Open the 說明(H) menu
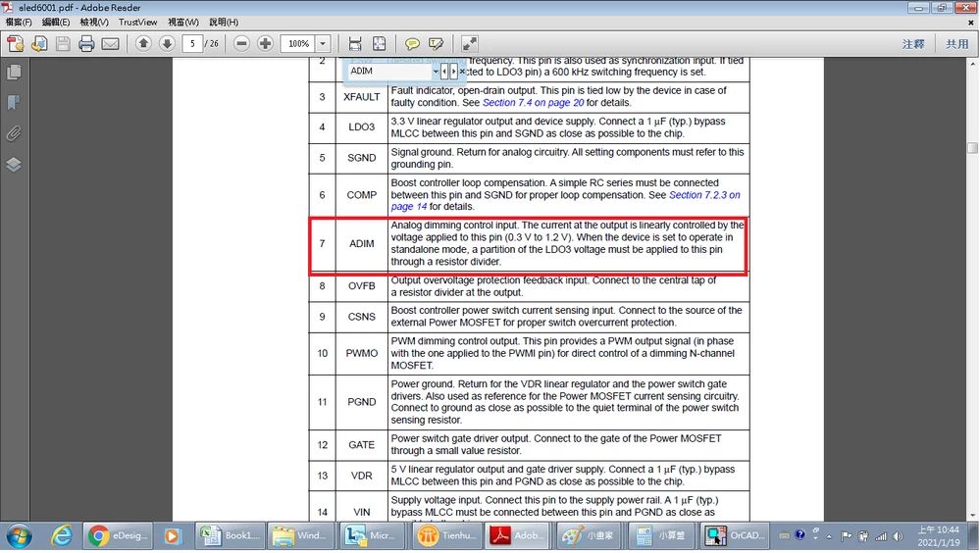Viewport: 980px width, 553px height. 224,22
